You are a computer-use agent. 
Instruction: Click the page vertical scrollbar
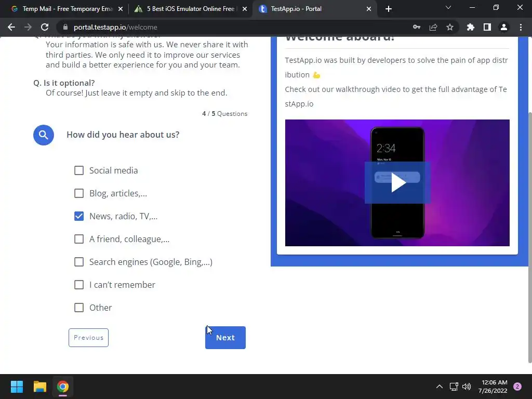[529, 237]
